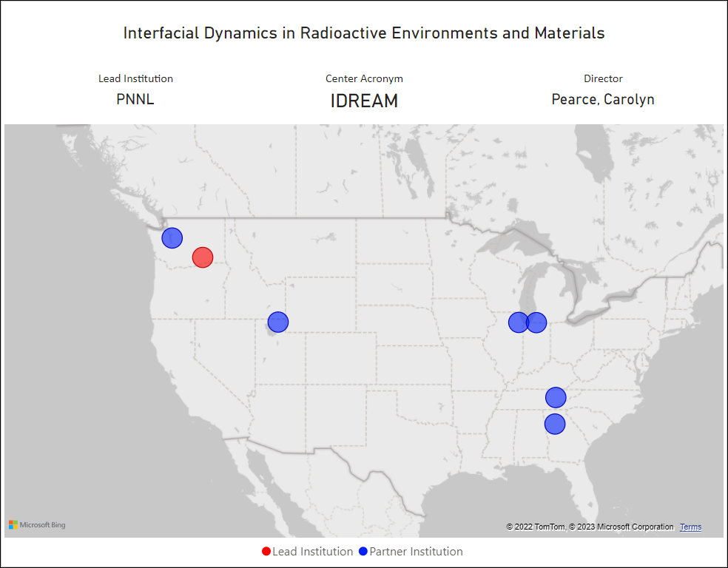Click the red Lead Institution legend dot

266,551
